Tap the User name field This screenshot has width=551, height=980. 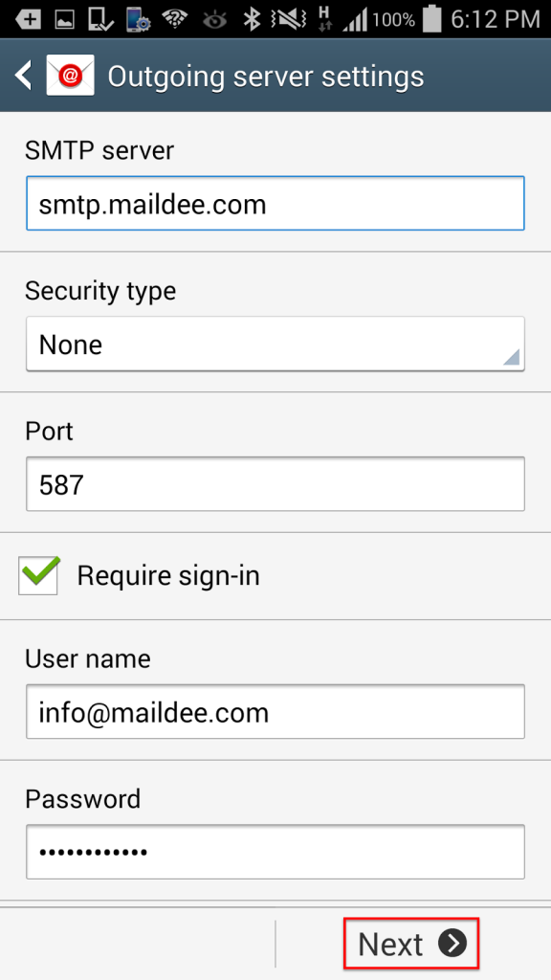click(275, 711)
